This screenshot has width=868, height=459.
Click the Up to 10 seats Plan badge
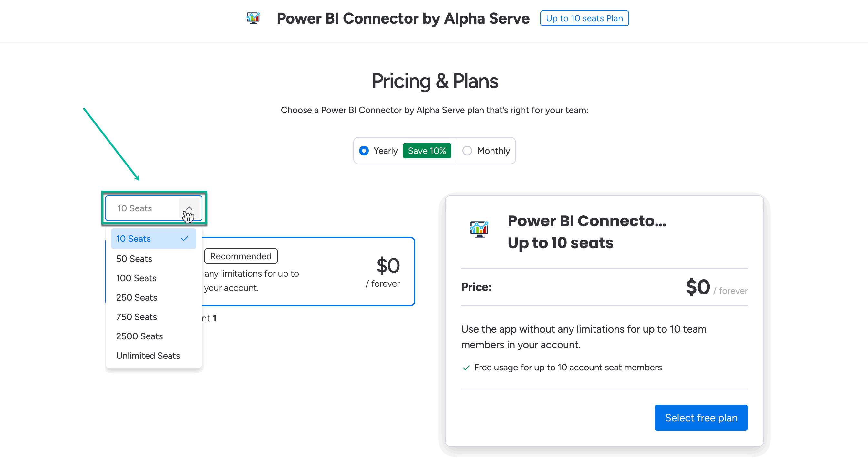(584, 18)
